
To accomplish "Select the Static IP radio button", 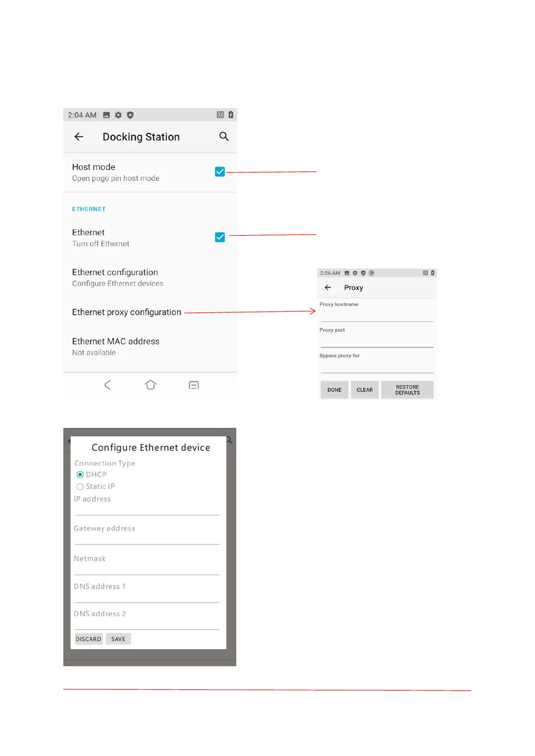I will (80, 487).
